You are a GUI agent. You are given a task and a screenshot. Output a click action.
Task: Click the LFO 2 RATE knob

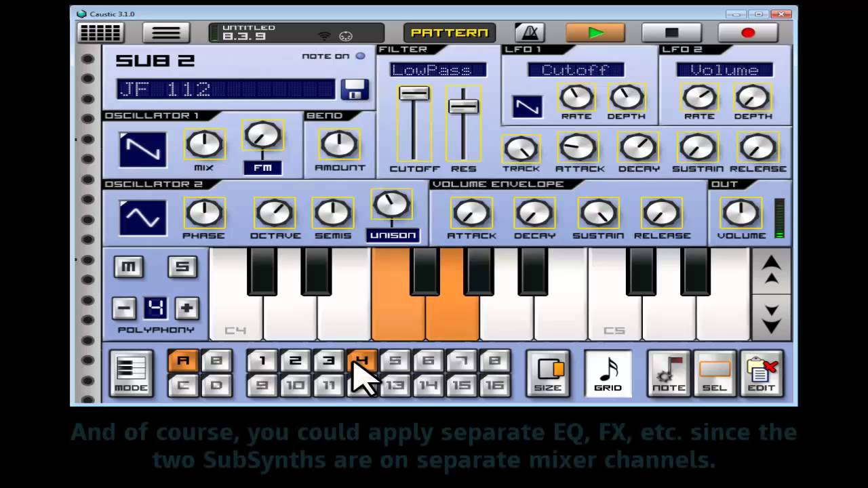700,98
